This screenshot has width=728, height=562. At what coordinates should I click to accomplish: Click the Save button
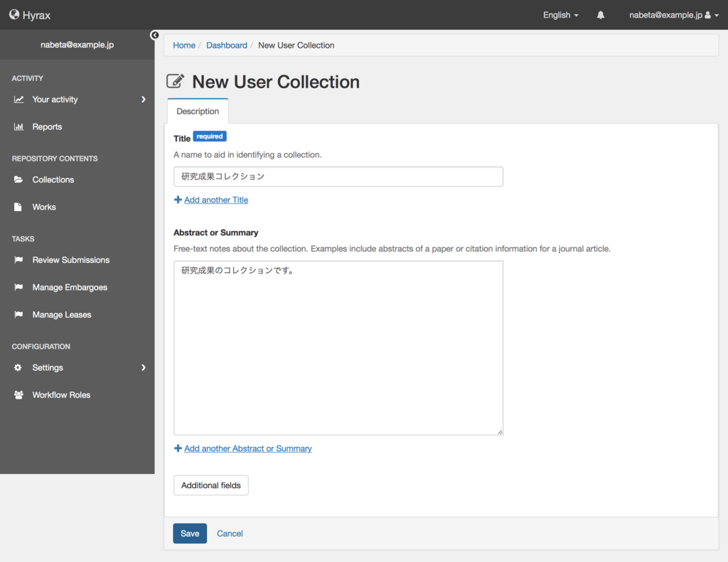click(190, 534)
